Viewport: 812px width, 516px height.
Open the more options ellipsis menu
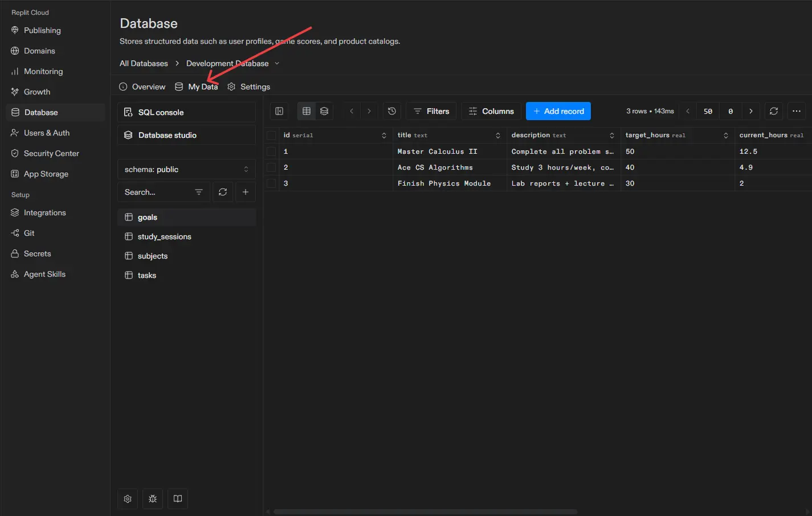[x=797, y=111]
